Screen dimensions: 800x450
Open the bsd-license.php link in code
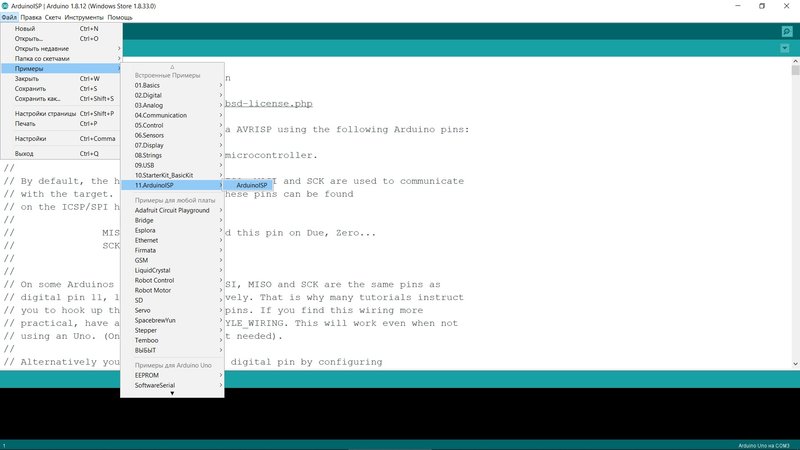269,102
